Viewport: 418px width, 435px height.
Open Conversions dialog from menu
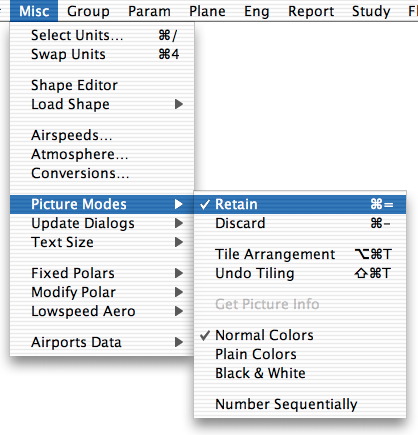tap(102, 173)
